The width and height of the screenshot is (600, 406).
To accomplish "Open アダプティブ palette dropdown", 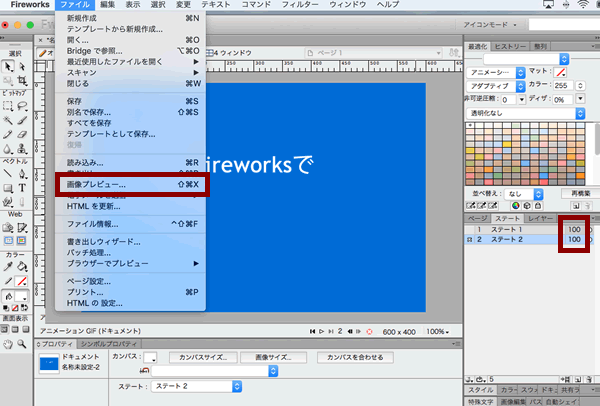I will point(496,86).
